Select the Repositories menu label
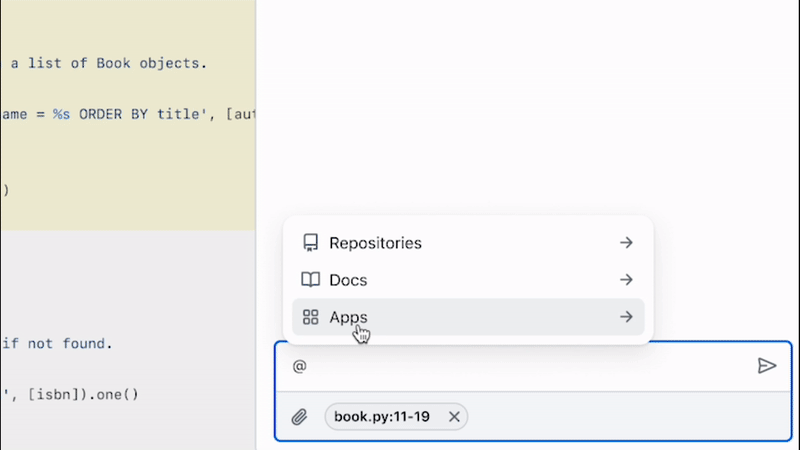The image size is (800, 450). point(375,243)
